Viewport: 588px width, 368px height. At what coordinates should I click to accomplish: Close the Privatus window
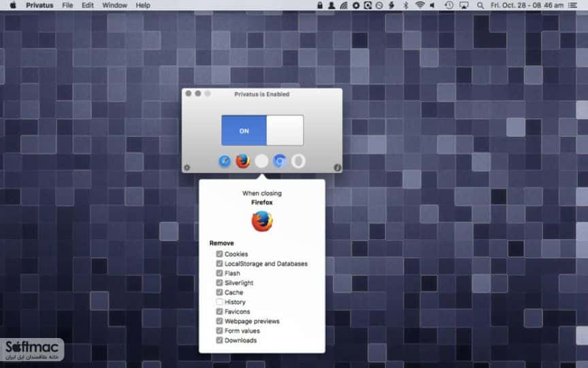point(189,93)
